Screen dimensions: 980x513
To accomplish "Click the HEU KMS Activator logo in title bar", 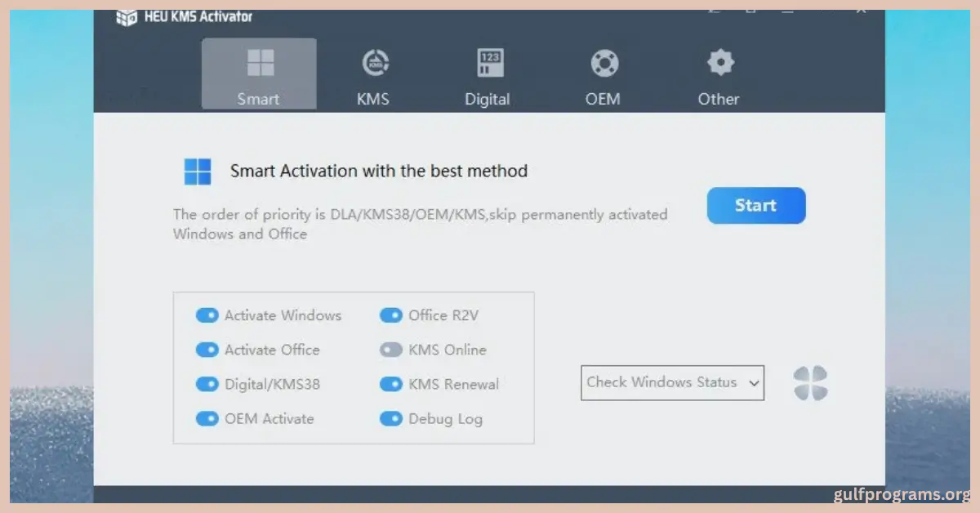I will coord(127,17).
